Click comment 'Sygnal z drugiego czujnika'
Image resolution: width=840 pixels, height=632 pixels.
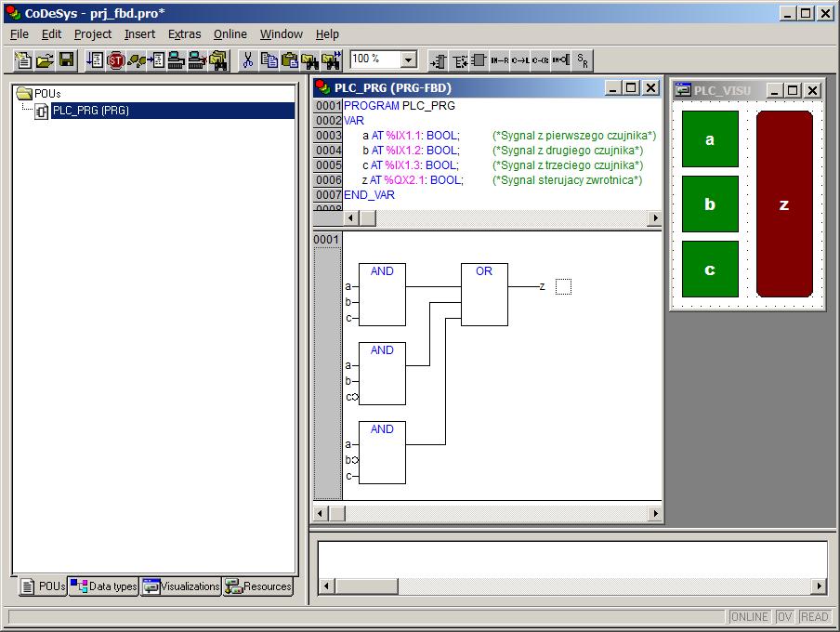(x=568, y=151)
